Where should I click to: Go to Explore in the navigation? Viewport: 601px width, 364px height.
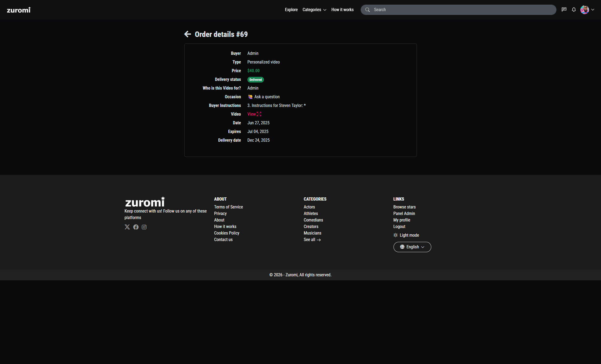(291, 10)
